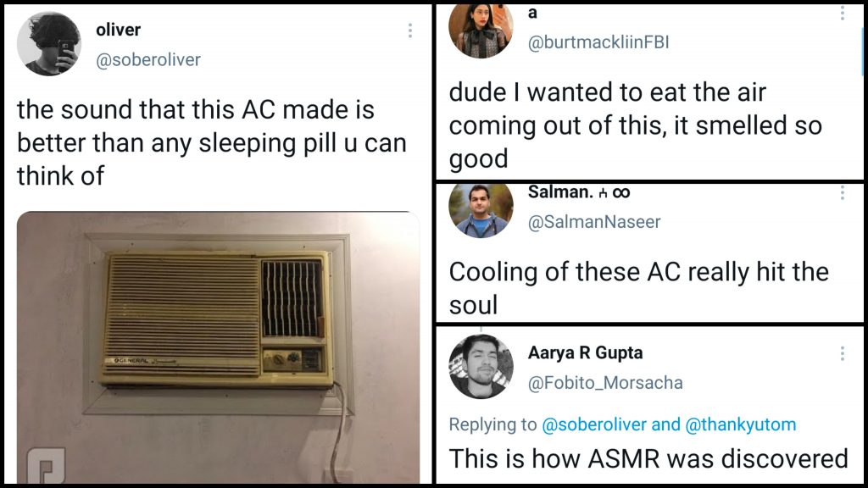The width and height of the screenshot is (868, 488).
Task: Open the window AC photo in tweet
Action: 218,347
